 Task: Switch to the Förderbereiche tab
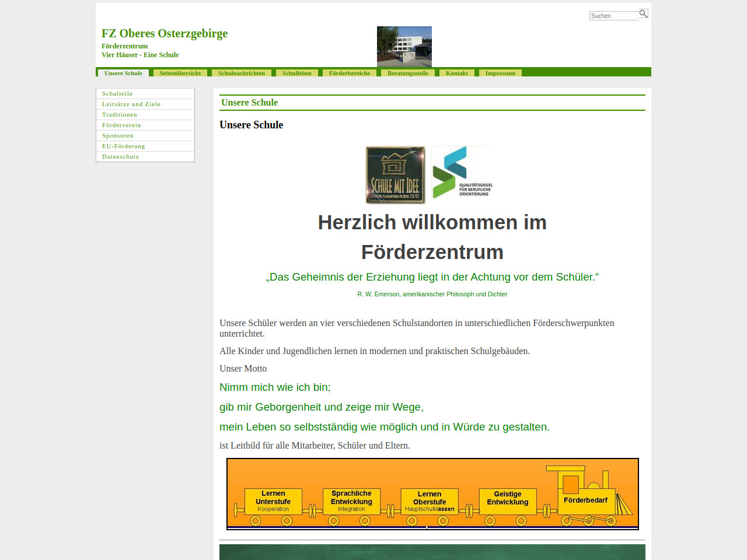tap(349, 73)
